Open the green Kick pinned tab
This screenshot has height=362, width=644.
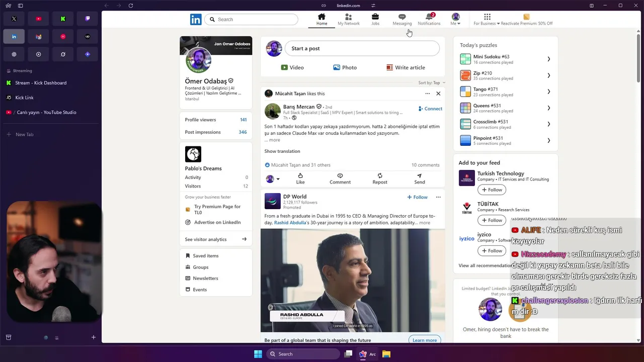pos(63,19)
